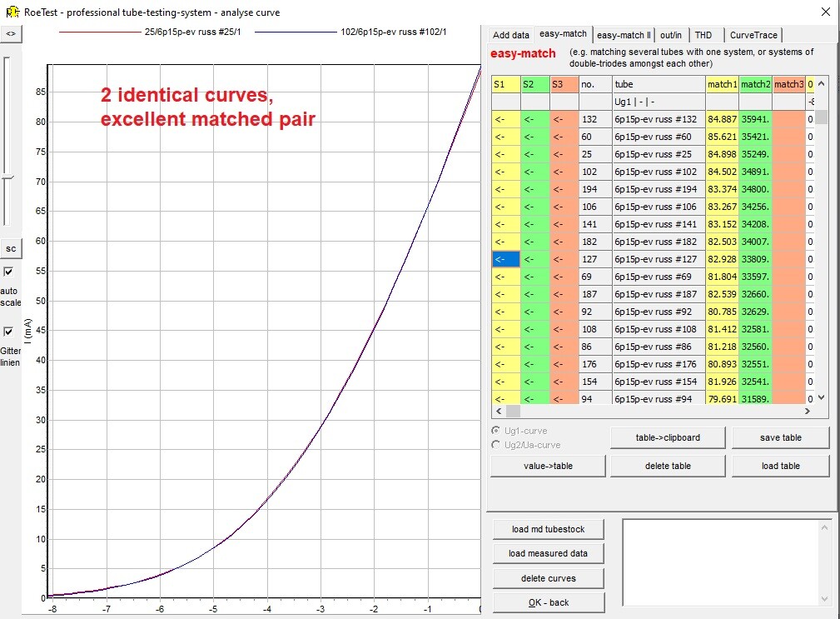Switch to the easy-match II tab
This screenshot has width=840, height=619.
click(x=624, y=35)
